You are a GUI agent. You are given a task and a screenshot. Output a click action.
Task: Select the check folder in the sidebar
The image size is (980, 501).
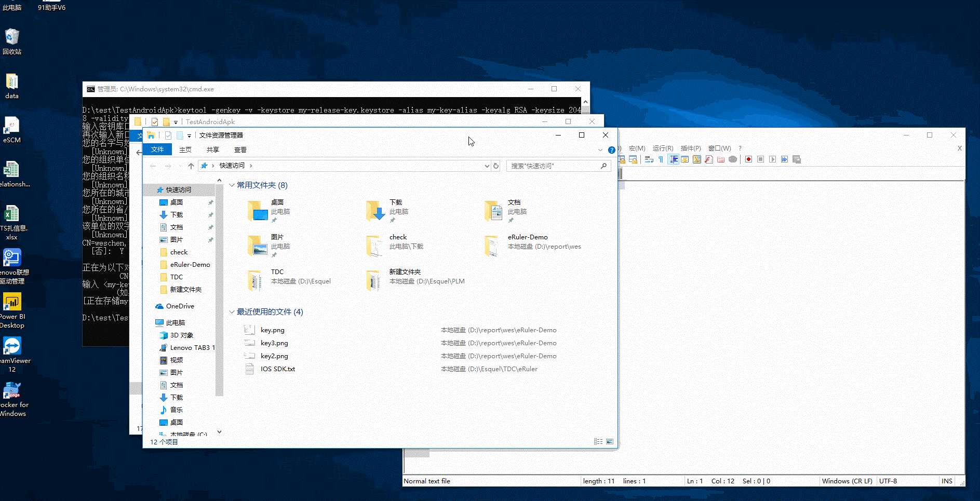[179, 252]
